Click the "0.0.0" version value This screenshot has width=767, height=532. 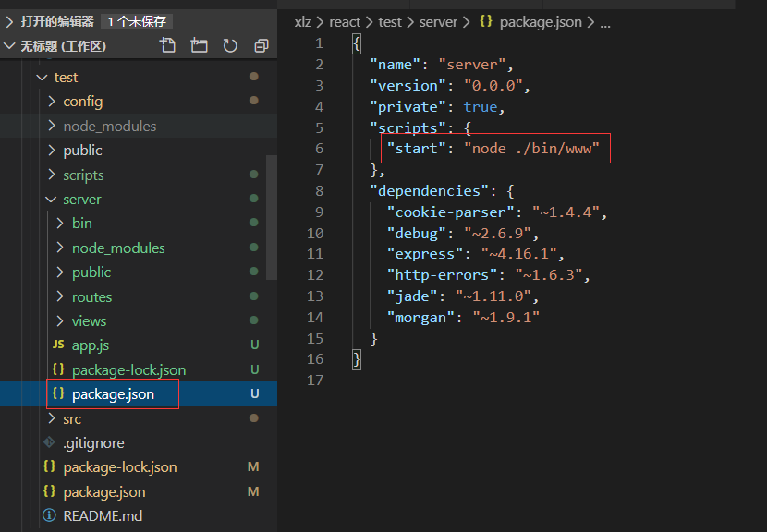(493, 86)
